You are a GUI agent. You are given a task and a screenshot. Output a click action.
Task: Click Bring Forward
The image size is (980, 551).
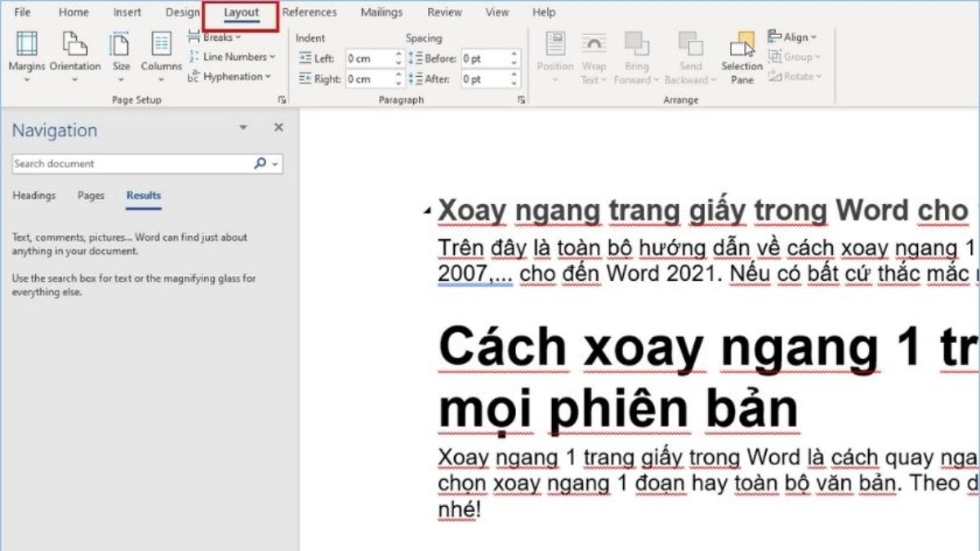pyautogui.click(x=637, y=56)
